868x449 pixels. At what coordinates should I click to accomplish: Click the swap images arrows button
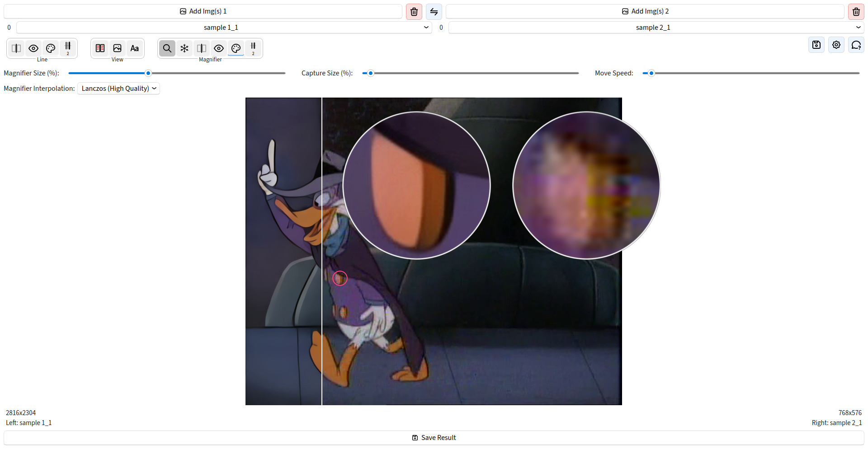pos(434,12)
